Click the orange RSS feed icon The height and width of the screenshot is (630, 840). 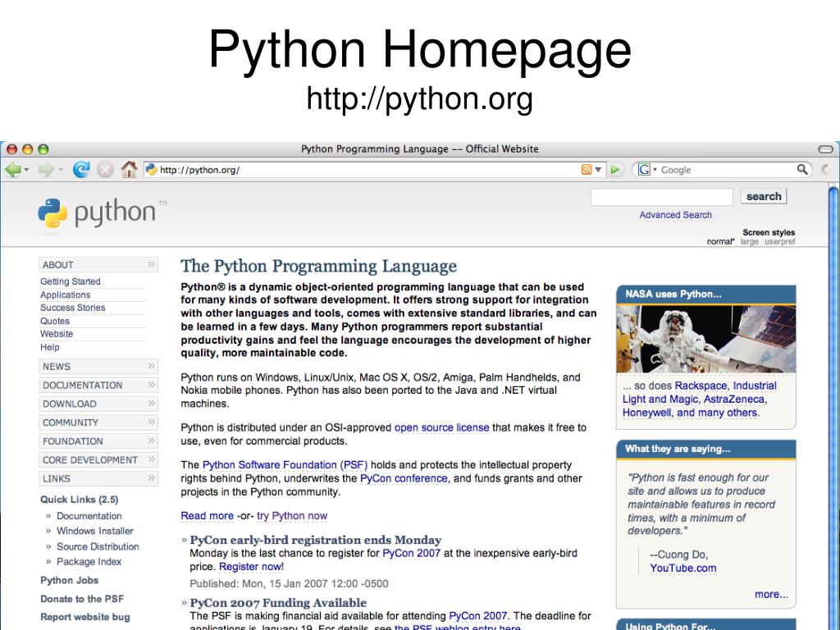click(586, 170)
